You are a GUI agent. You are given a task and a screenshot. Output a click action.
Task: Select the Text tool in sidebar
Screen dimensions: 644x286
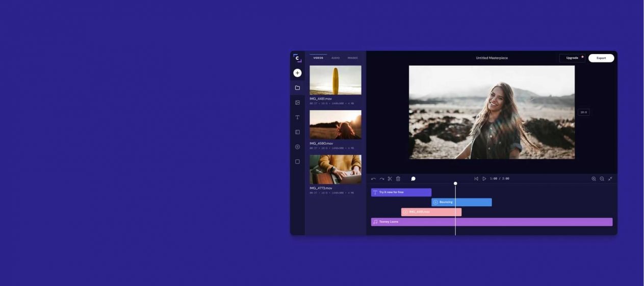[297, 117]
